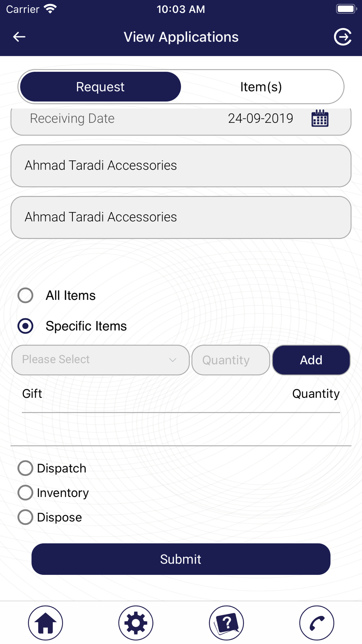
Task: Tap the logout icon in header
Action: tap(342, 37)
